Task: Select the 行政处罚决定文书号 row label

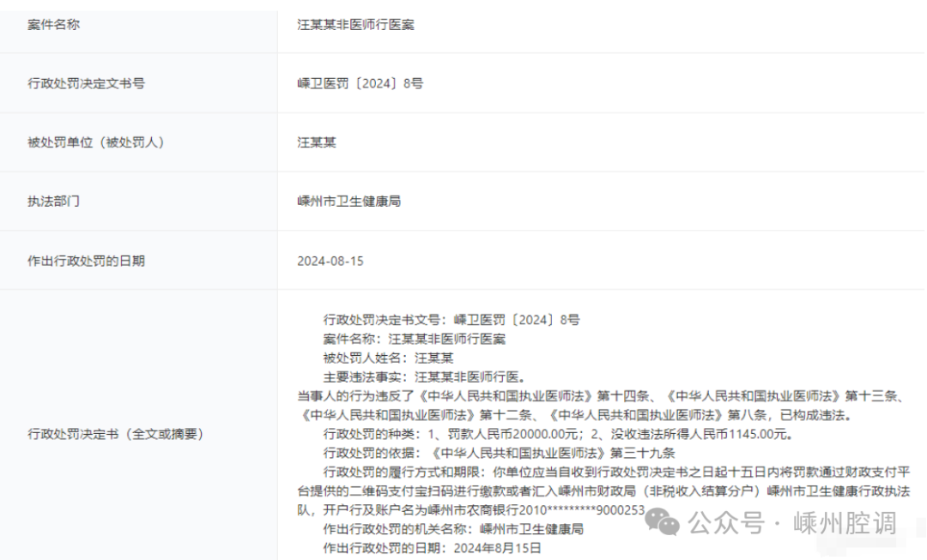Action: pyautogui.click(x=86, y=83)
